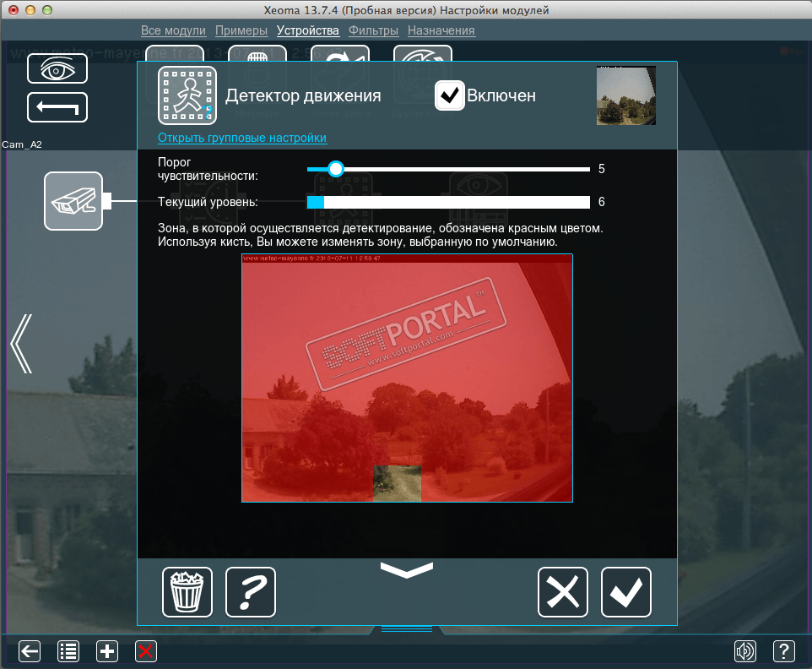This screenshot has height=669, width=812.
Task: Click current level value 6
Action: 602,202
